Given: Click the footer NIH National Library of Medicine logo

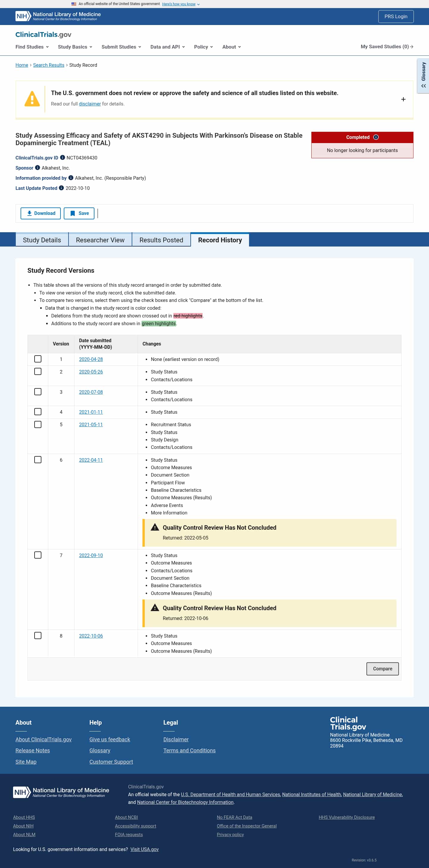Looking at the screenshot, I should (61, 792).
